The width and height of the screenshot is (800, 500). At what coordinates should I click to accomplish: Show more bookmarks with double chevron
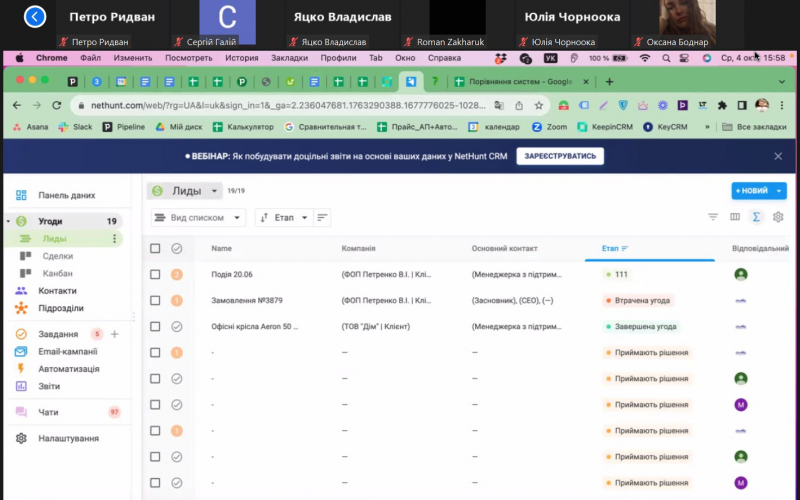tap(707, 127)
